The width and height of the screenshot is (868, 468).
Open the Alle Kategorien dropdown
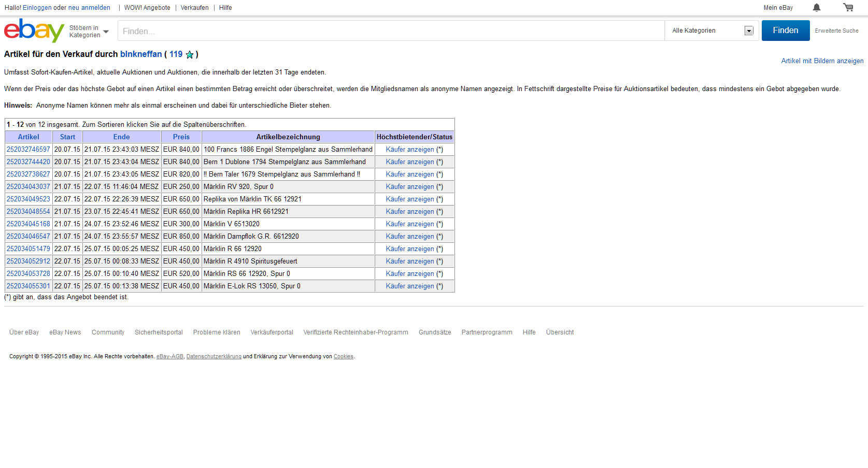tap(712, 31)
